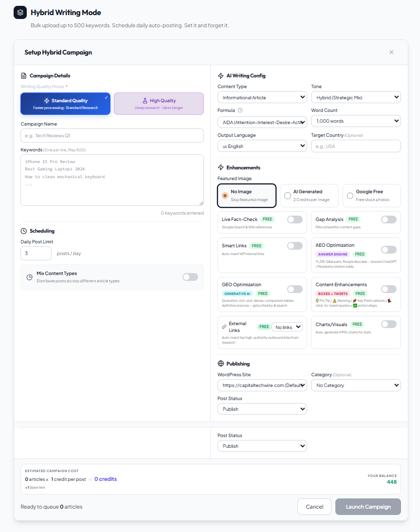This screenshot has width=420, height=532.
Task: Select the No Image featured image option
Action: click(247, 196)
